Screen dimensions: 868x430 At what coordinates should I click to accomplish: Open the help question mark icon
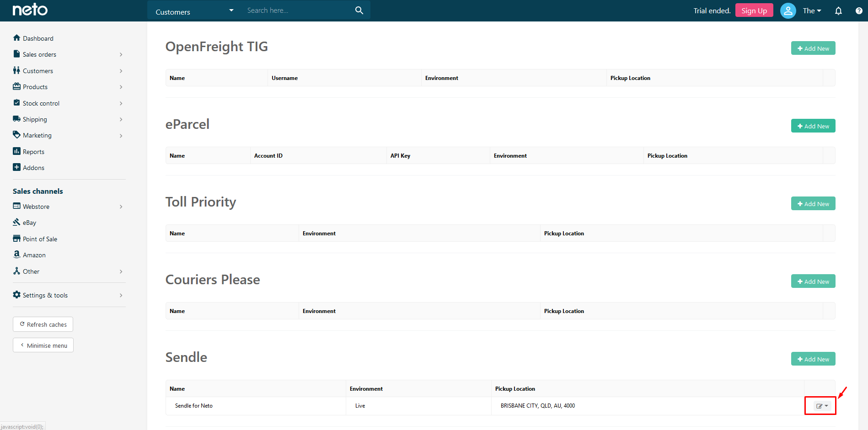[859, 11]
